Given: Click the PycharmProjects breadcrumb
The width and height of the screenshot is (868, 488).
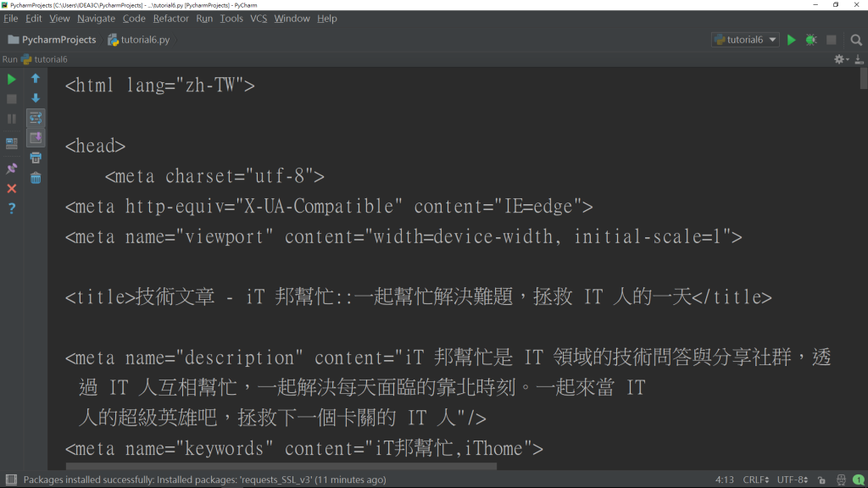Looking at the screenshot, I should tap(52, 40).
